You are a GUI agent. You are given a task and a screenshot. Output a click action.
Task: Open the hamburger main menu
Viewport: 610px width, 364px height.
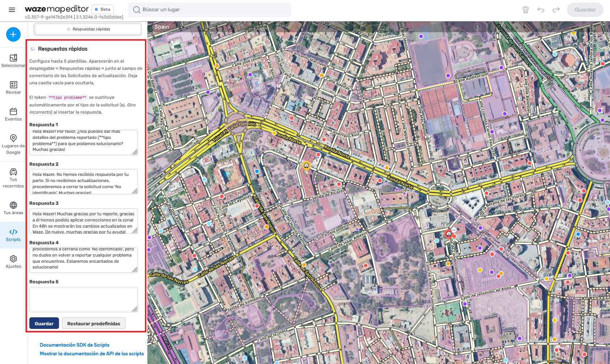(12, 10)
